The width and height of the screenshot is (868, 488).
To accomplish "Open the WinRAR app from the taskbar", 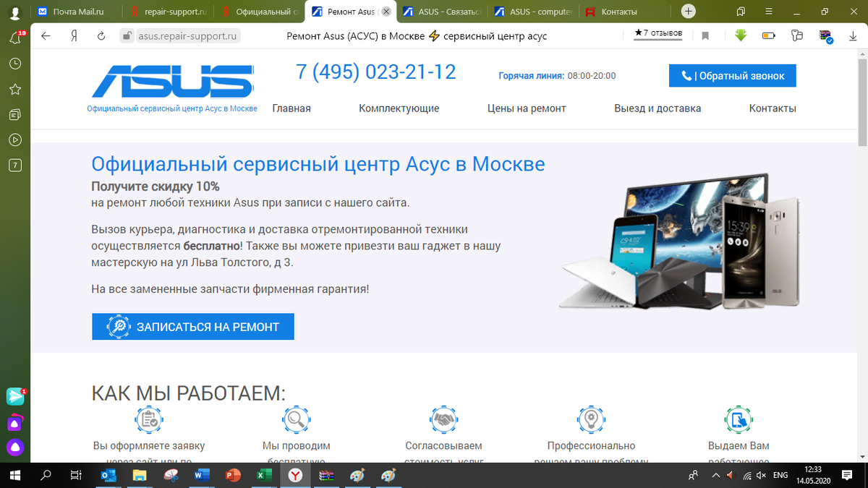I will point(326,476).
